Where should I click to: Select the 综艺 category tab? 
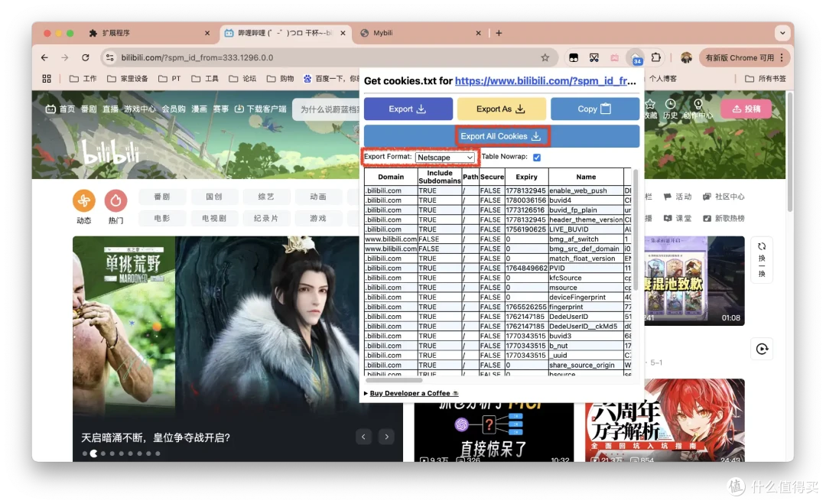click(x=265, y=196)
